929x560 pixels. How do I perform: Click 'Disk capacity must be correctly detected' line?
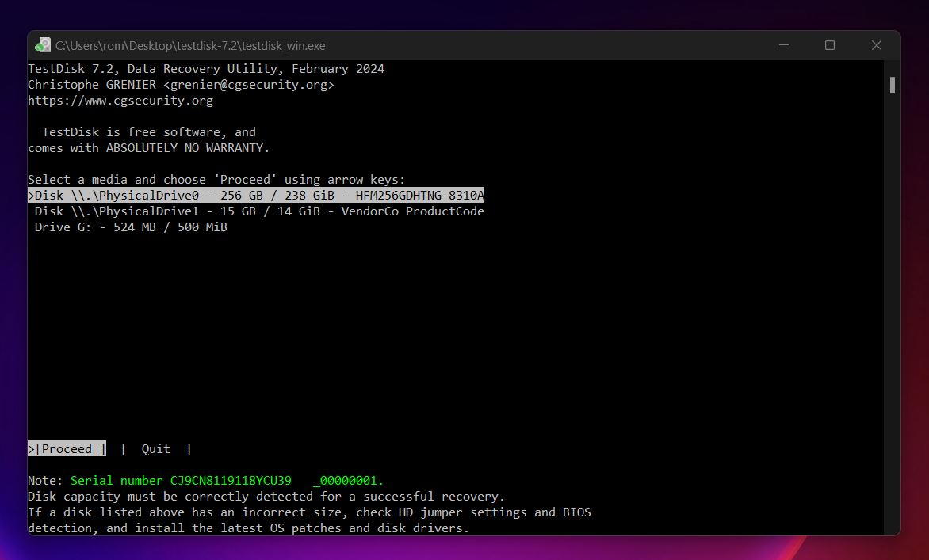pyautogui.click(x=266, y=497)
